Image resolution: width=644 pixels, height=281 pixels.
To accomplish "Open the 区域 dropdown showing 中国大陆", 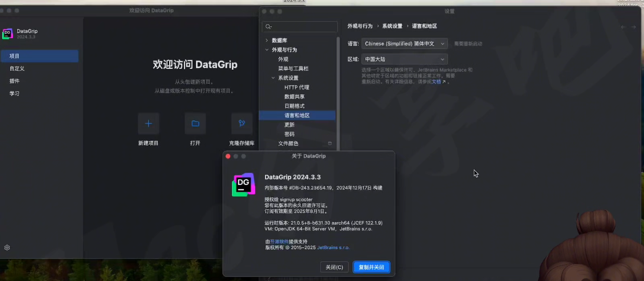I will coord(405,59).
